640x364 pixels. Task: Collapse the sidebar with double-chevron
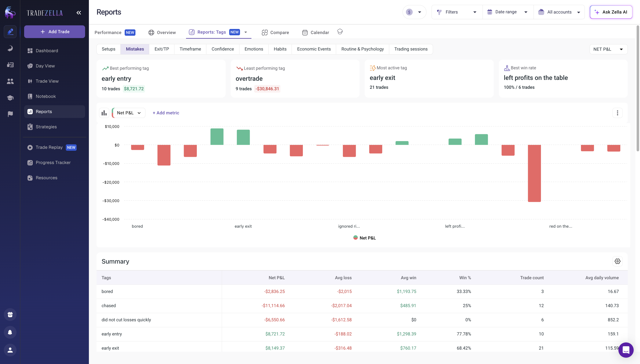click(x=79, y=12)
